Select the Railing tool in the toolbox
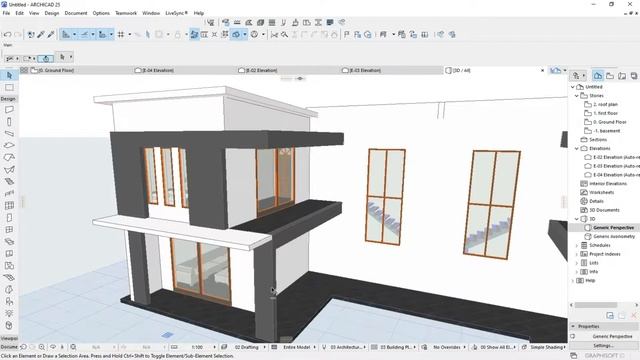The image size is (640, 360). [x=9, y=193]
